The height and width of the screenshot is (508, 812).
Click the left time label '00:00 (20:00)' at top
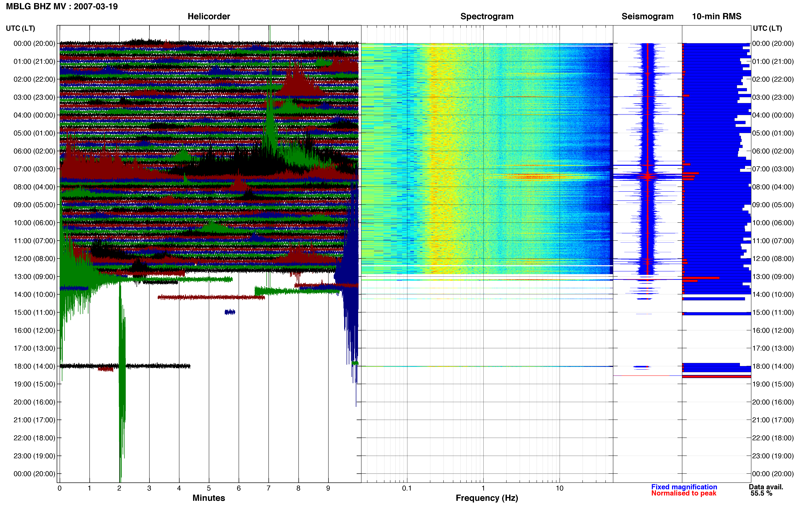[x=34, y=43]
